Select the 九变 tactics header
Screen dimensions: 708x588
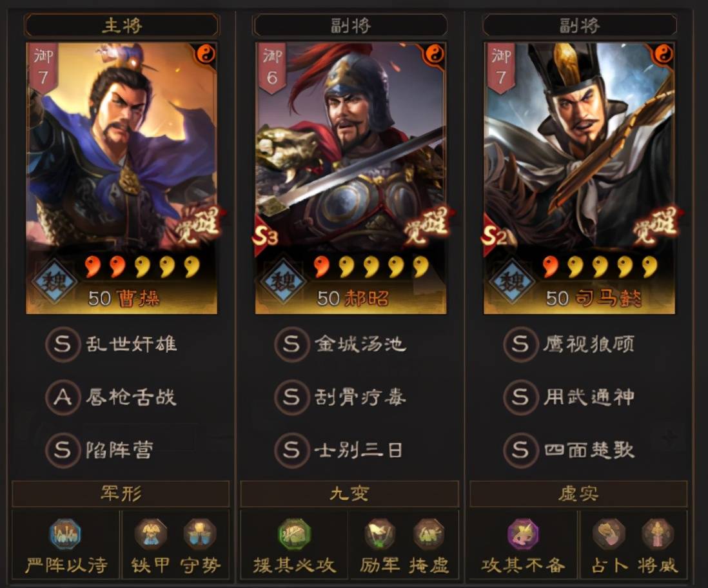click(x=349, y=494)
